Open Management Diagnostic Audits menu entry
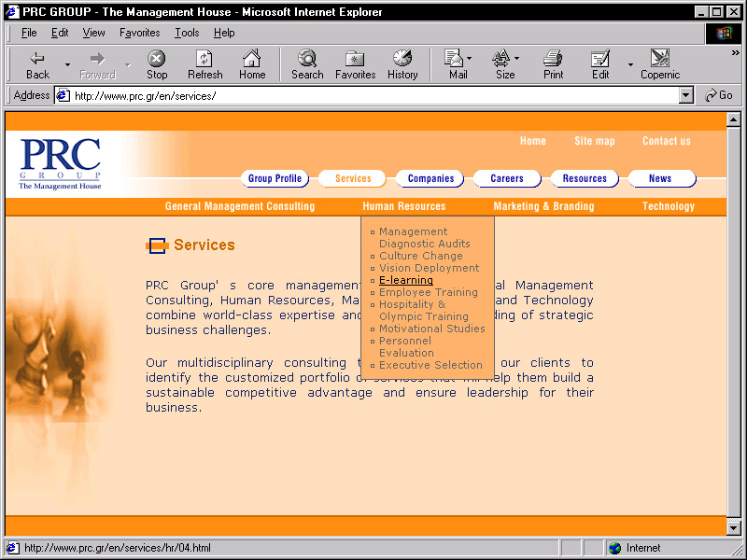The width and height of the screenshot is (747, 560). (424, 238)
